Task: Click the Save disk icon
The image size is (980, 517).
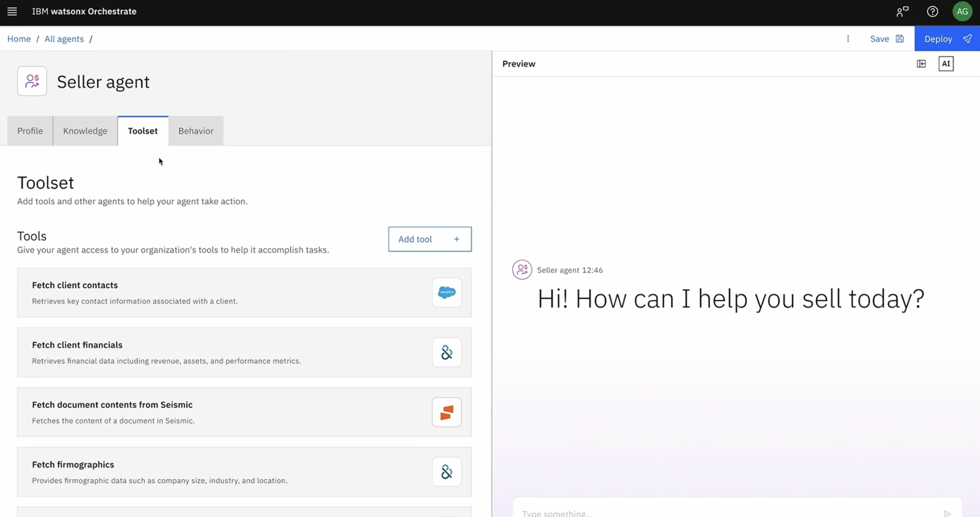Action: (900, 39)
